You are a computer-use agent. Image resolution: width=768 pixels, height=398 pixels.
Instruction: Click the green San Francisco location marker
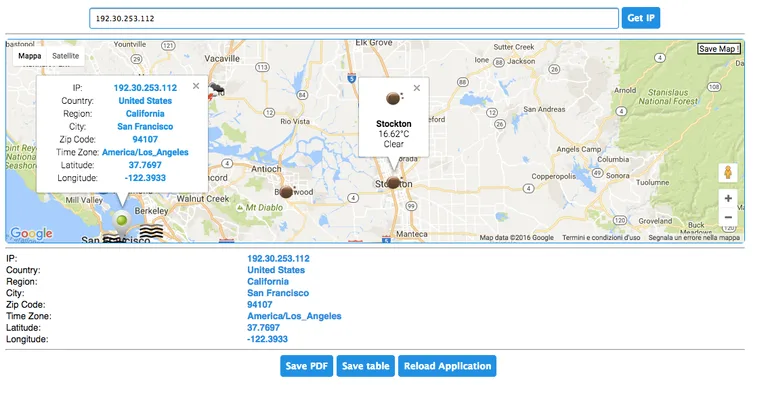pyautogui.click(x=121, y=220)
